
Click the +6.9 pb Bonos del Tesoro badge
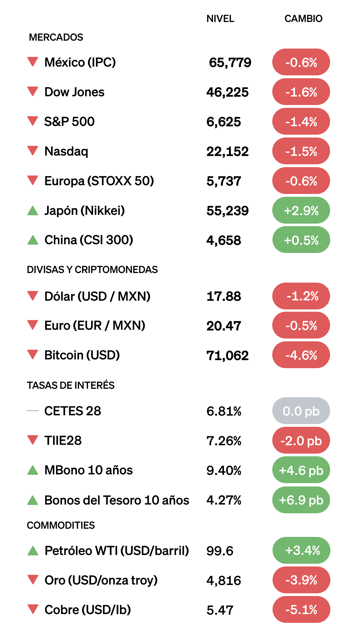click(301, 500)
